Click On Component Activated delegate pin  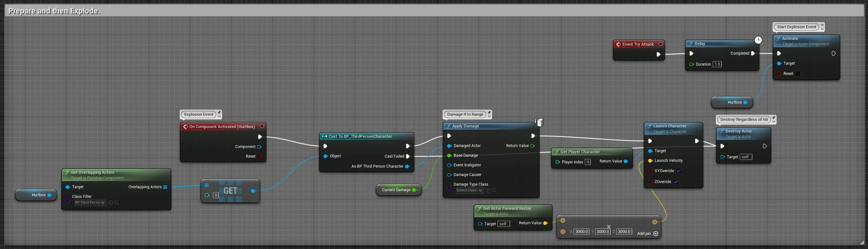pyautogui.click(x=262, y=126)
